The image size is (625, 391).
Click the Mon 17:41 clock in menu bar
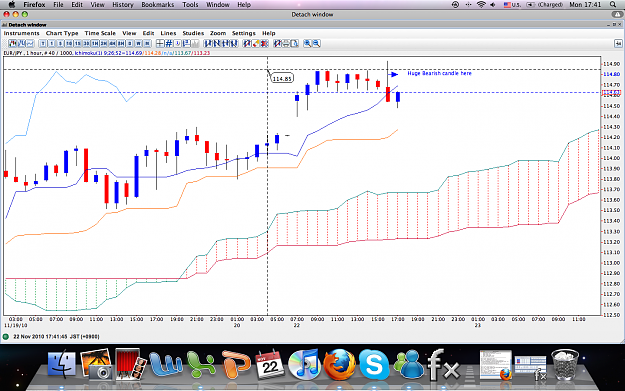(x=585, y=5)
